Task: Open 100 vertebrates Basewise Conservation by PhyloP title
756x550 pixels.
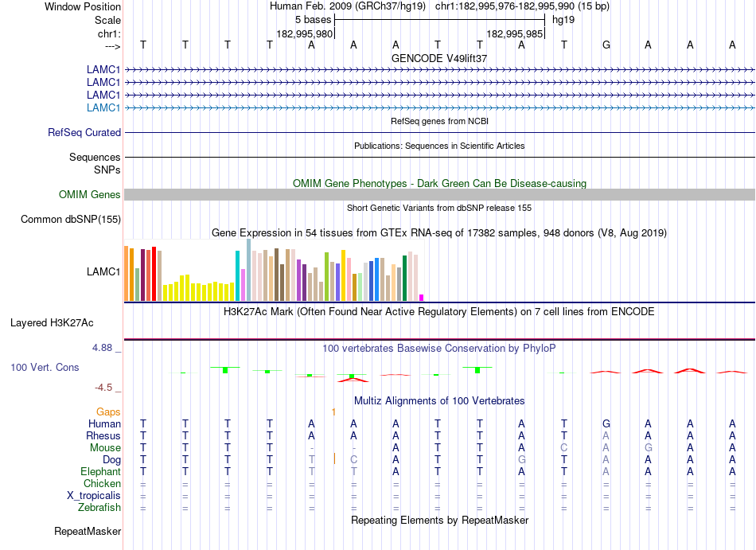Action: click(x=439, y=348)
